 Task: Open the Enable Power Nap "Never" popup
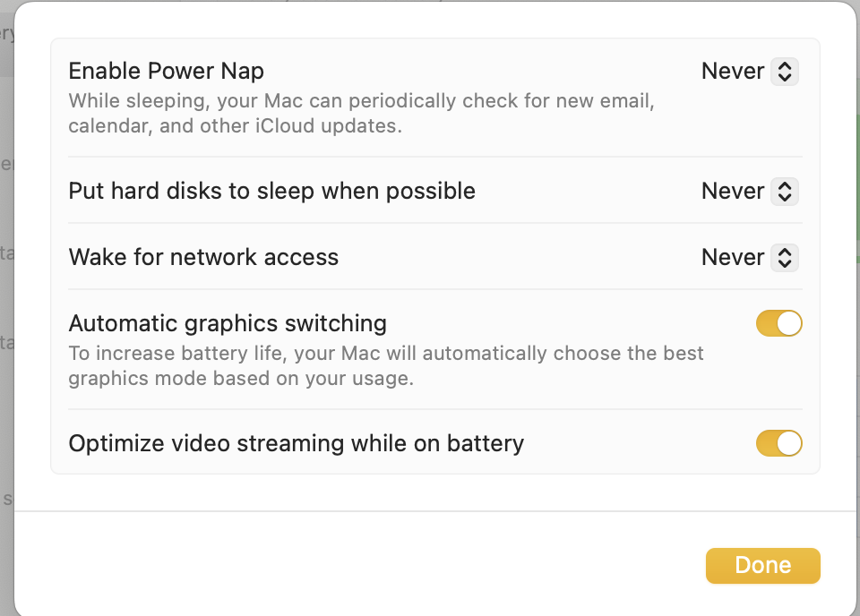pyautogui.click(x=733, y=72)
